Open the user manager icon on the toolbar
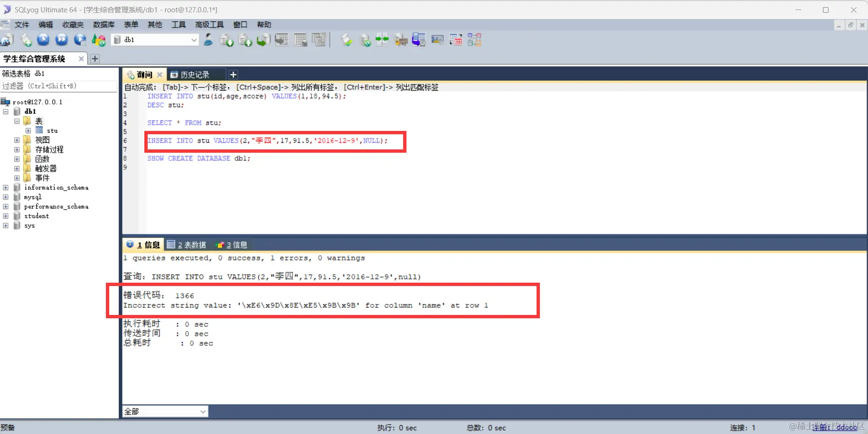Image resolution: width=868 pixels, height=434 pixels. (208, 40)
